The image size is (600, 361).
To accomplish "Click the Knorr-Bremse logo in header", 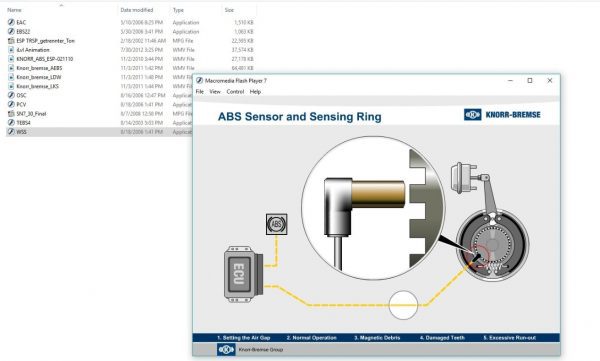I will pos(502,114).
